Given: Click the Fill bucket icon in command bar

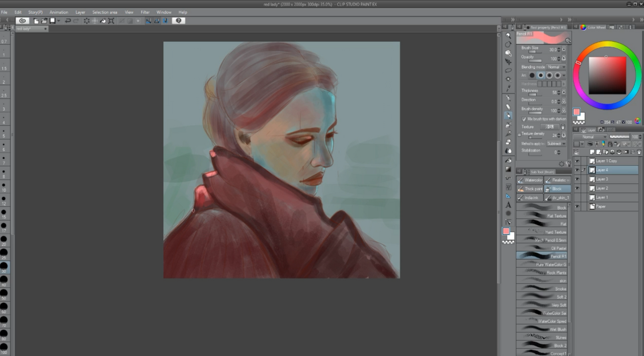Looking at the screenshot, I should click(103, 21).
